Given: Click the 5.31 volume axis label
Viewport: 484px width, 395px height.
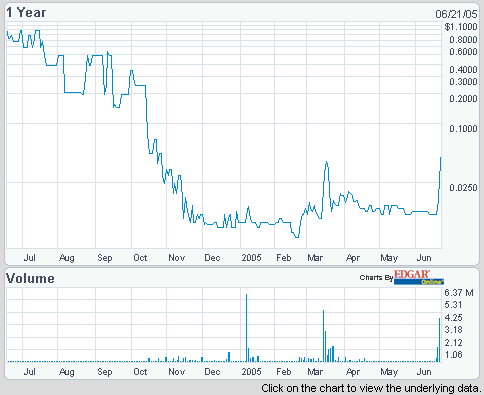Looking at the screenshot, I should (x=453, y=305).
